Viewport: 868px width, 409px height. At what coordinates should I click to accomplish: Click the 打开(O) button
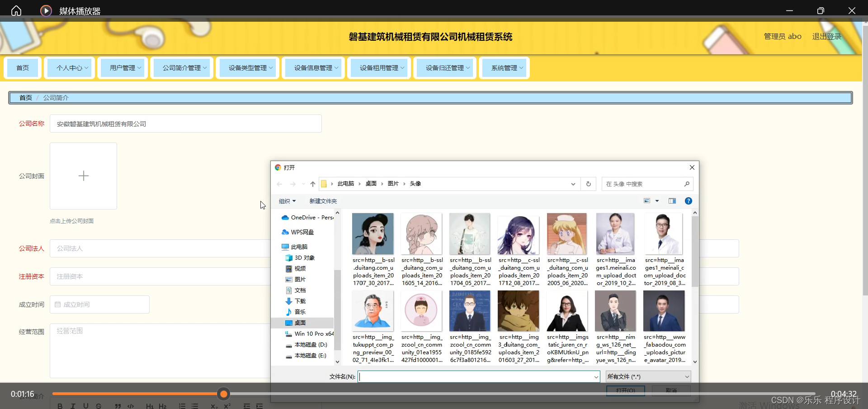(626, 390)
